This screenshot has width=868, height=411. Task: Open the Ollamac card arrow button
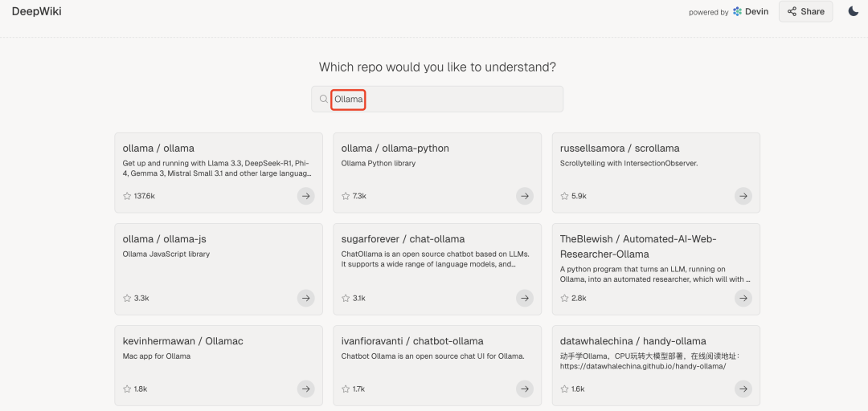(x=305, y=389)
